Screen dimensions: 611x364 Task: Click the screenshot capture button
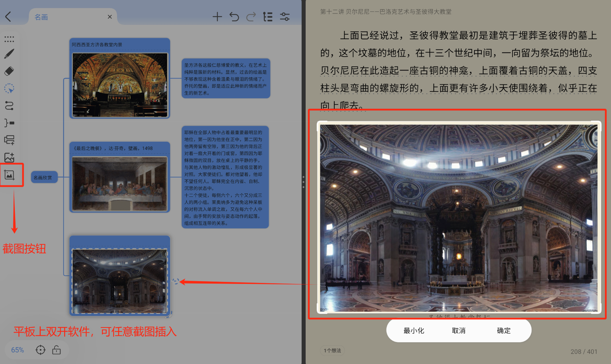coord(10,175)
